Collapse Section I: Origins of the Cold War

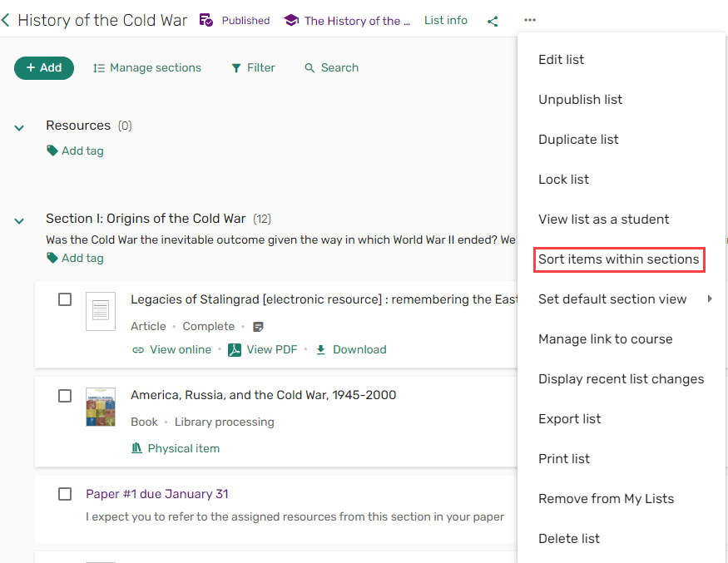(19, 221)
